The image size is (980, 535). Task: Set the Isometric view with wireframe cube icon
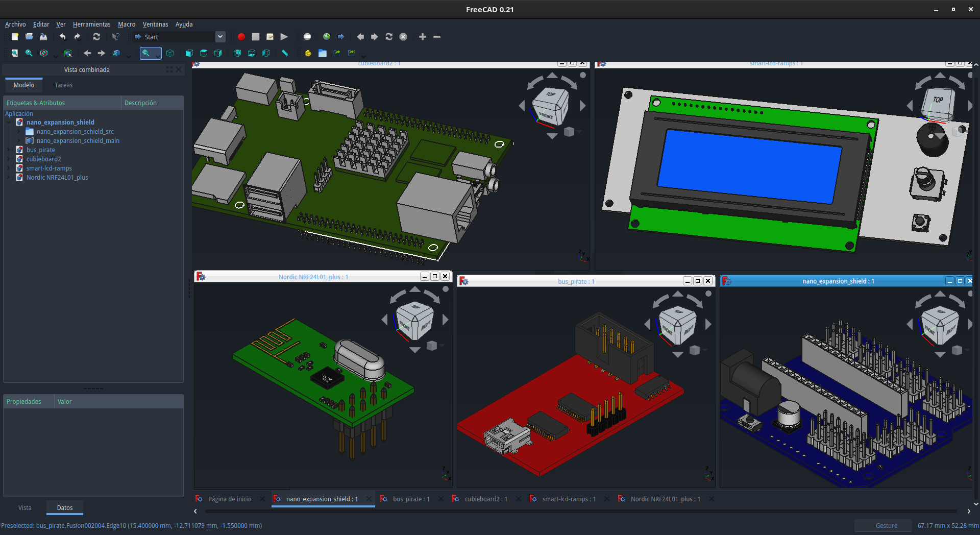(x=170, y=53)
